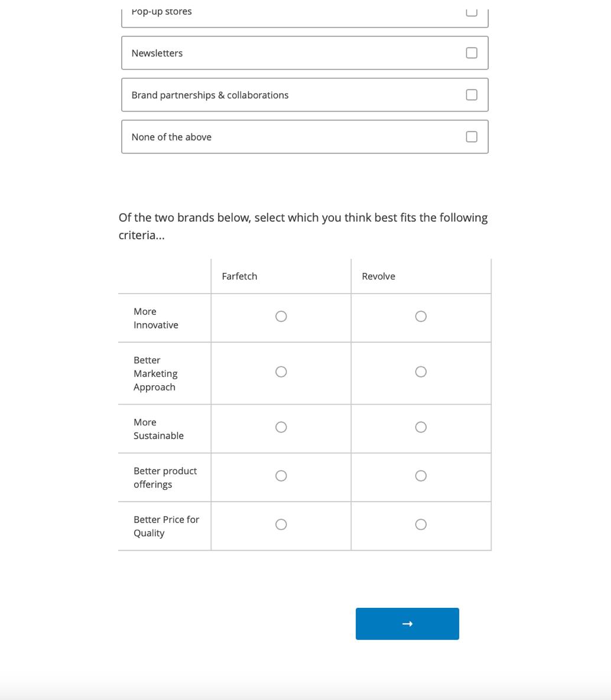This screenshot has width=611, height=700.
Task: Check the Newsletters checkbox
Action: (x=472, y=53)
